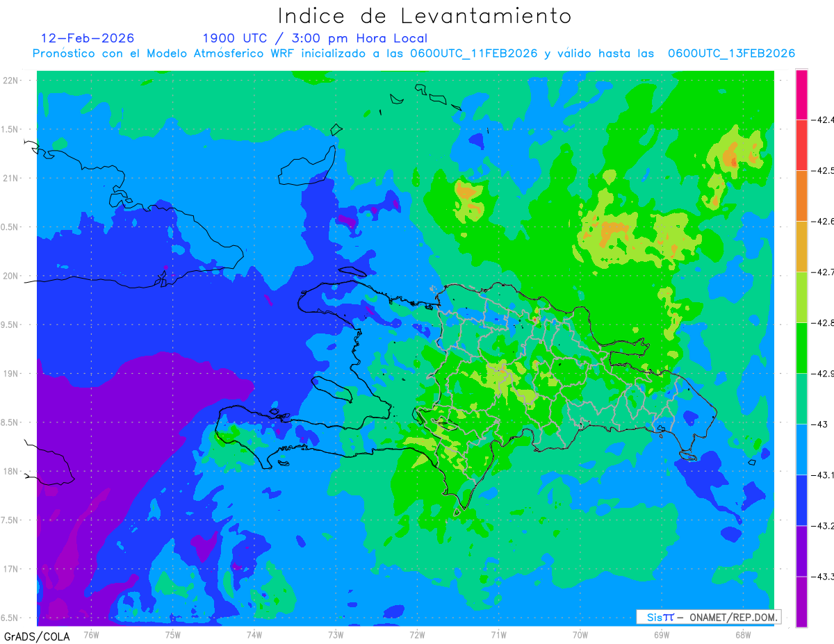Click the '-42.8' colorbar value
Image resolution: width=834 pixels, height=644 pixels.
(823, 323)
